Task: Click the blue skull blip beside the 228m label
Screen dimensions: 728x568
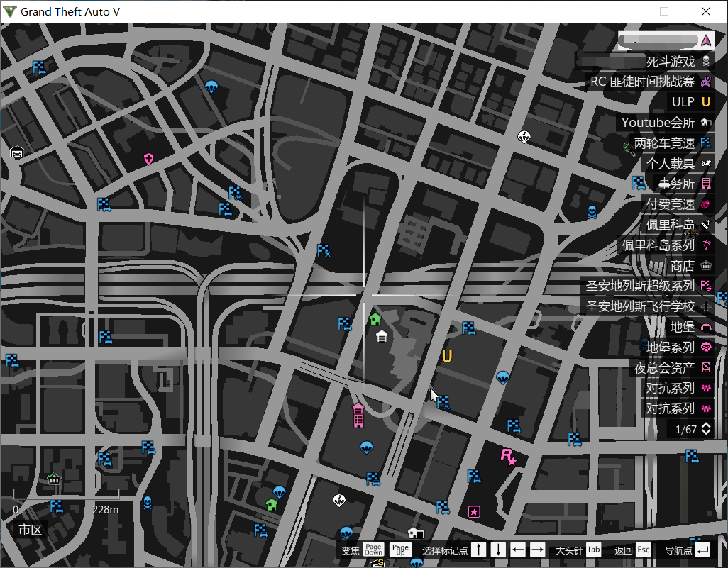Action: [x=147, y=503]
